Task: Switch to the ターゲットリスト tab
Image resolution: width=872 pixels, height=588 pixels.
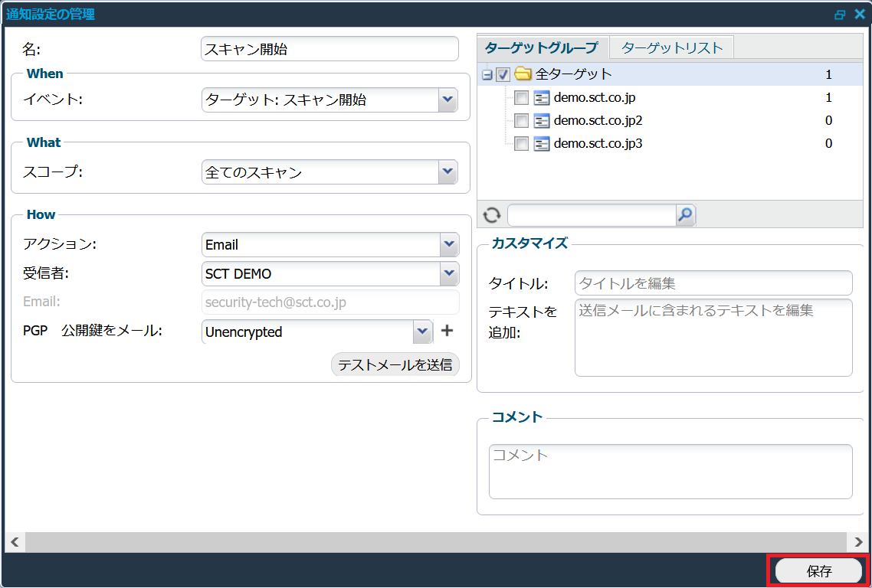Action: (672, 47)
